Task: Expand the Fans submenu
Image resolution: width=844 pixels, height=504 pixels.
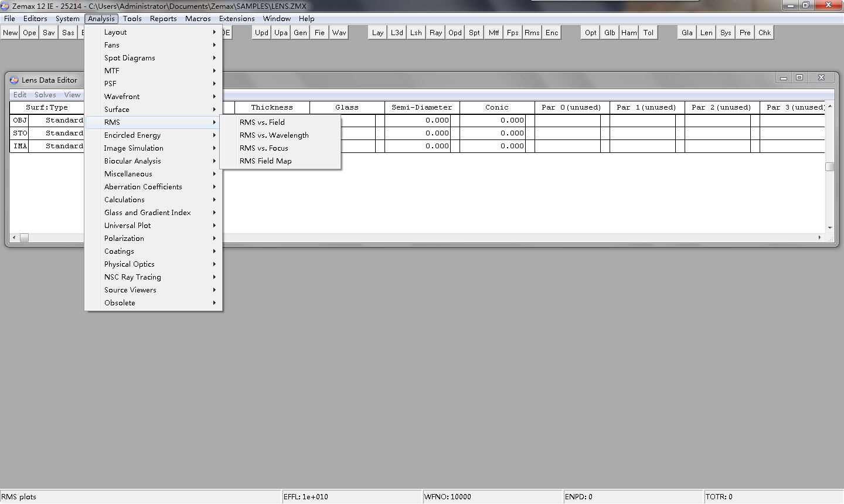Action: pyautogui.click(x=153, y=45)
